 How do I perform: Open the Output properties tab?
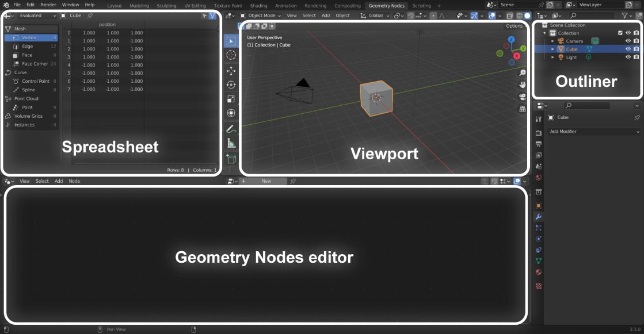pyautogui.click(x=539, y=144)
